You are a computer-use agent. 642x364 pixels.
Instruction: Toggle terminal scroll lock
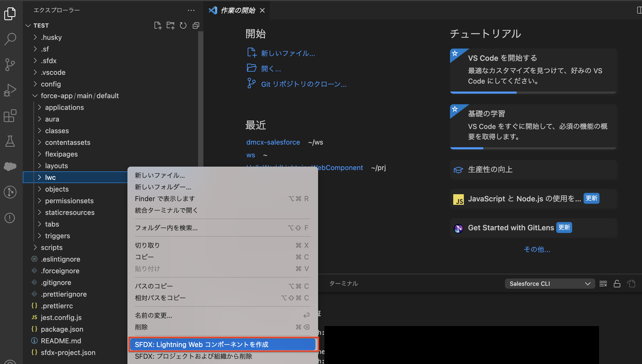617,283
